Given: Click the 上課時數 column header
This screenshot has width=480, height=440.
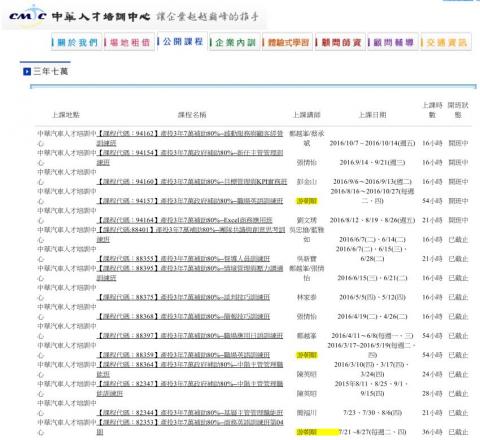Looking at the screenshot, I should (x=432, y=110).
